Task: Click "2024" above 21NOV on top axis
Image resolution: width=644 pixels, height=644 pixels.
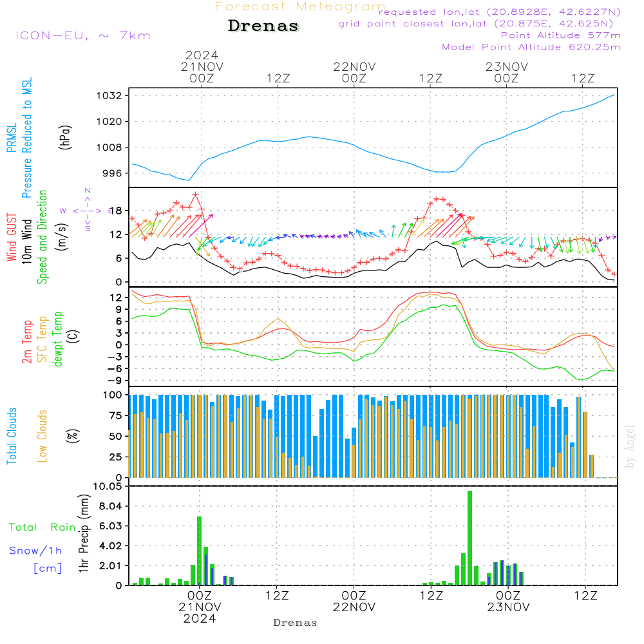Action: 202,55
